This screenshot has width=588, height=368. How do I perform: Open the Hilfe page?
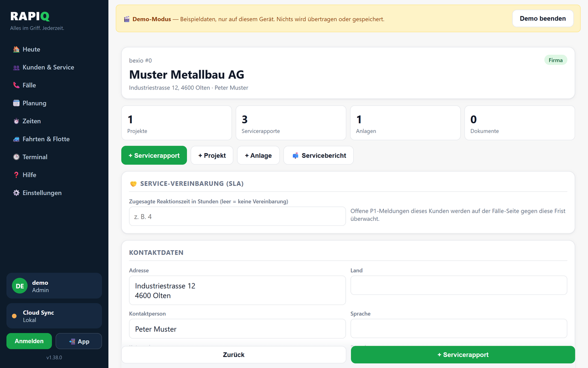[x=54, y=175]
